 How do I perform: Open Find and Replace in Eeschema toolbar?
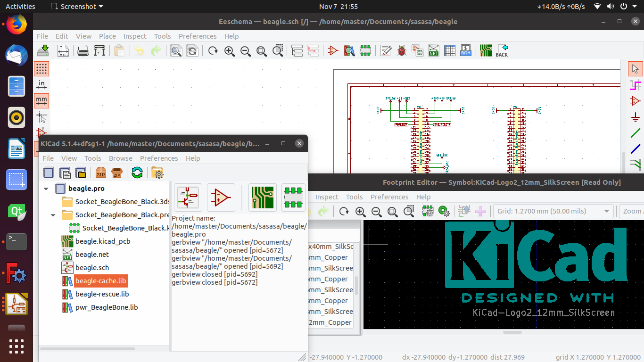tap(192, 50)
